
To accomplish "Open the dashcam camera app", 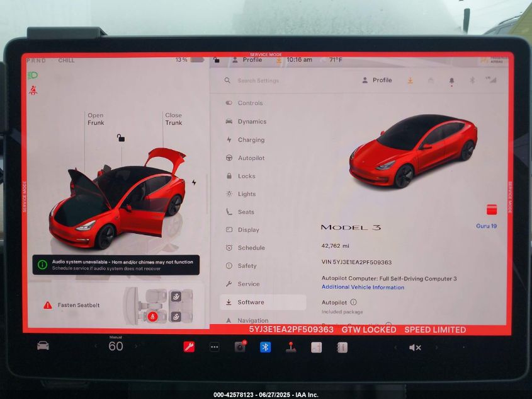I will (x=240, y=347).
